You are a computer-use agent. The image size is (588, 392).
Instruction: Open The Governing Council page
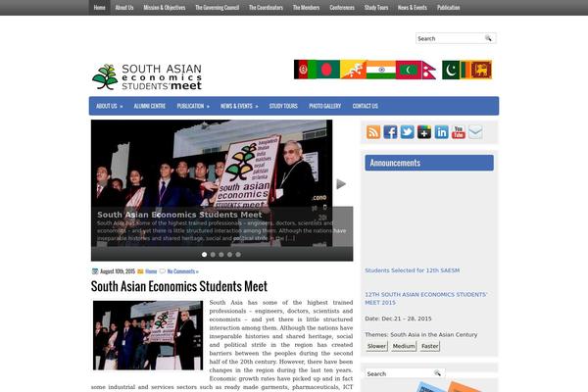coord(218,8)
